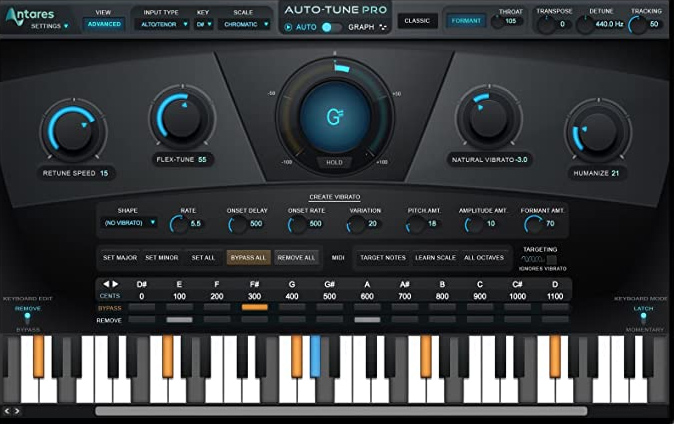
Task: Toggle the Advanced view button
Action: click(104, 24)
